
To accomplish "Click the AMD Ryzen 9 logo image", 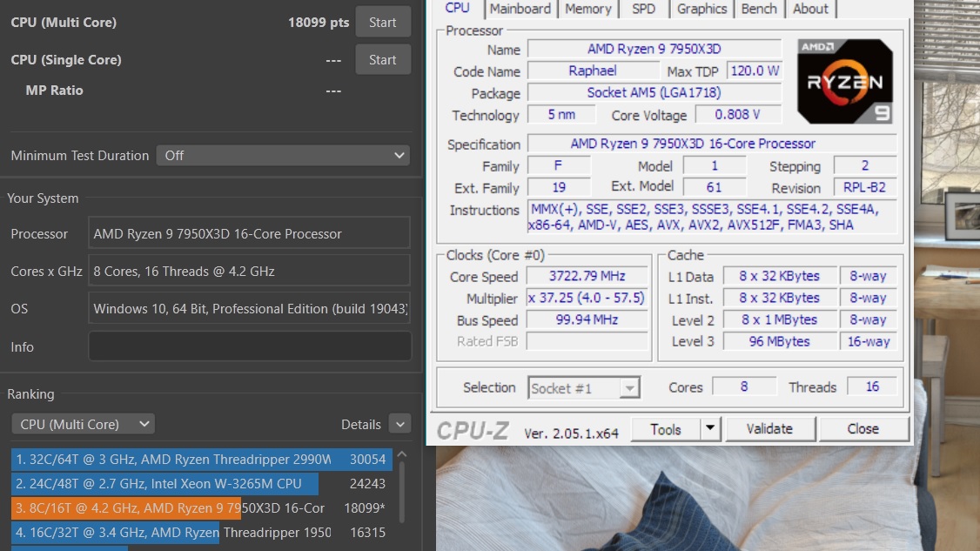I will tap(844, 81).
